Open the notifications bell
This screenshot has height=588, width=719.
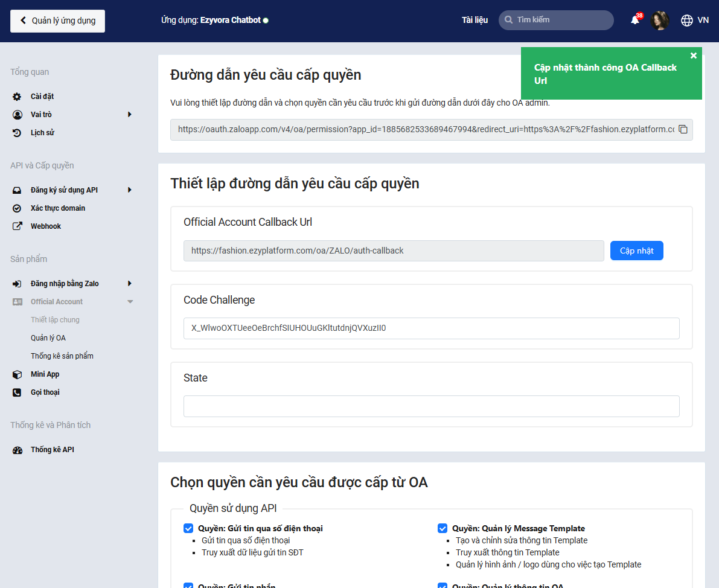click(635, 20)
